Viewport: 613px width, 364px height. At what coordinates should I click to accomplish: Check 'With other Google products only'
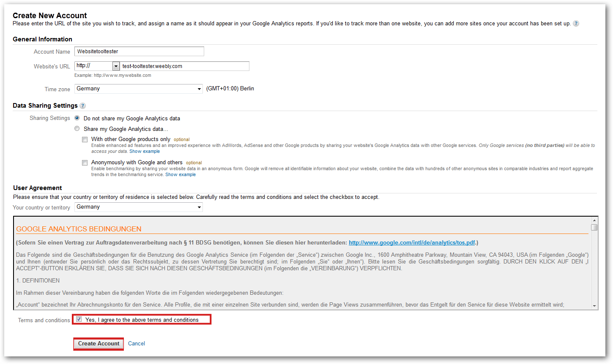click(85, 139)
